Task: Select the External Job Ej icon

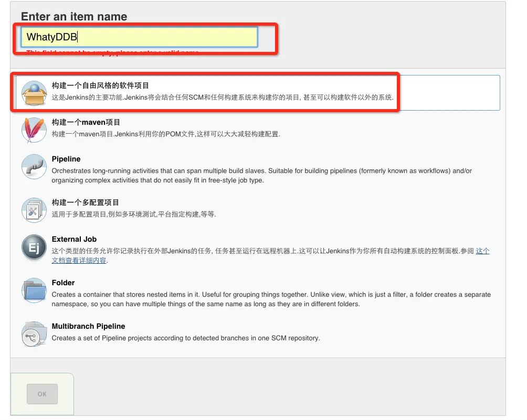Action: [34, 247]
